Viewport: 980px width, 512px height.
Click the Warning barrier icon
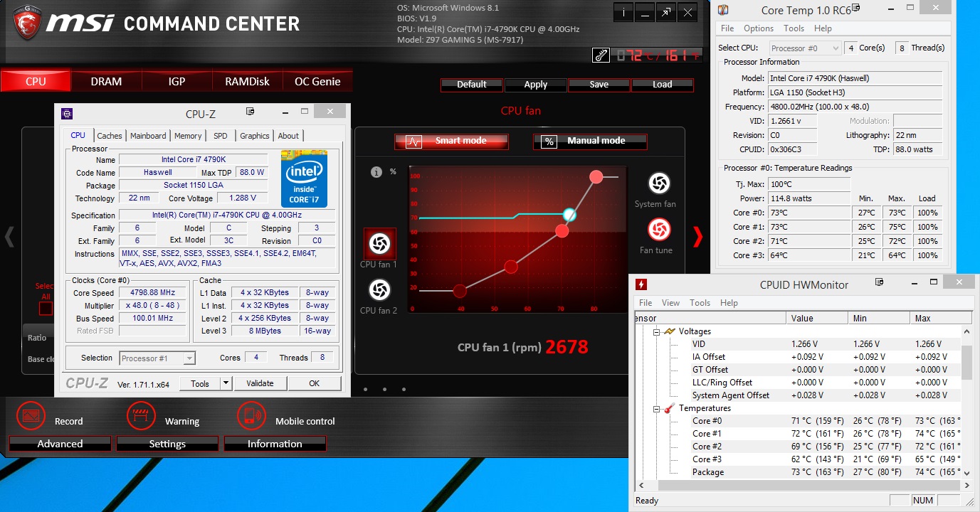(x=141, y=415)
